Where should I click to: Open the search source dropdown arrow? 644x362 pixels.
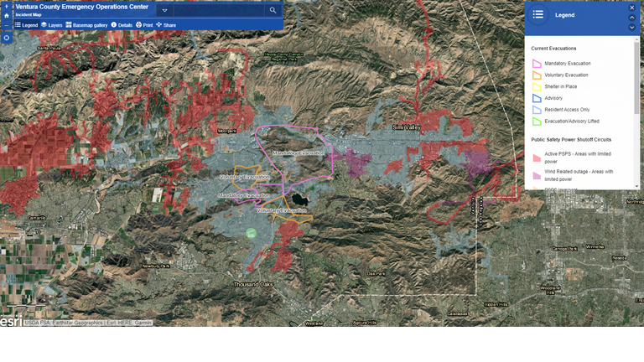164,11
